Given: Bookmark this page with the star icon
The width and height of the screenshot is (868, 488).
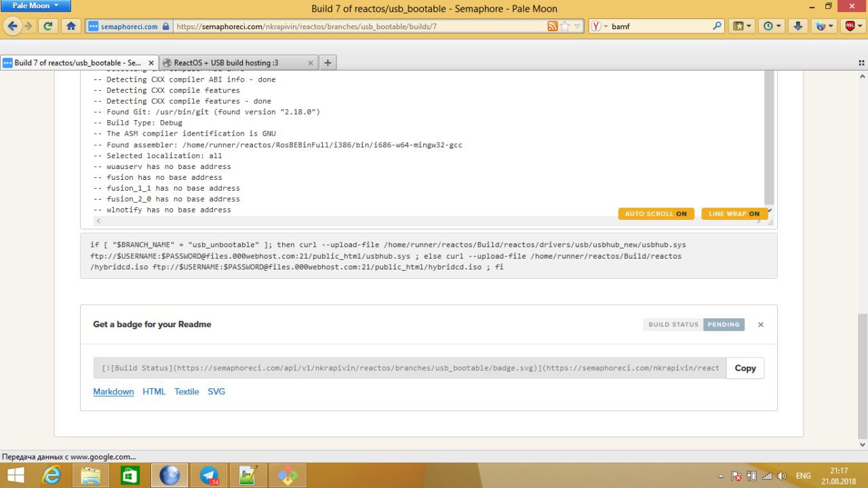Looking at the screenshot, I should [x=566, y=26].
